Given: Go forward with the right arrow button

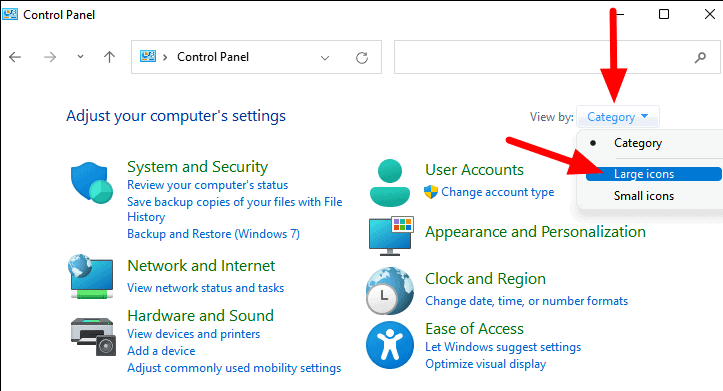Looking at the screenshot, I should [x=50, y=57].
